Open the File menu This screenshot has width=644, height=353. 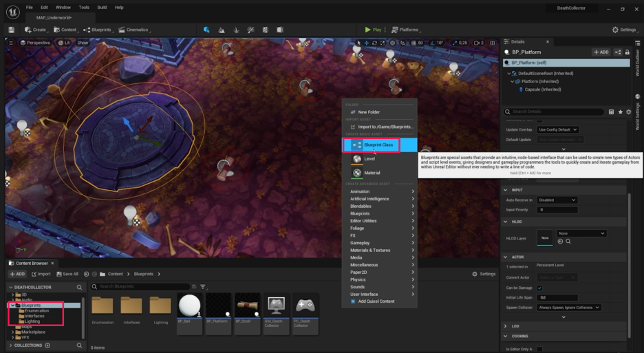[29, 8]
